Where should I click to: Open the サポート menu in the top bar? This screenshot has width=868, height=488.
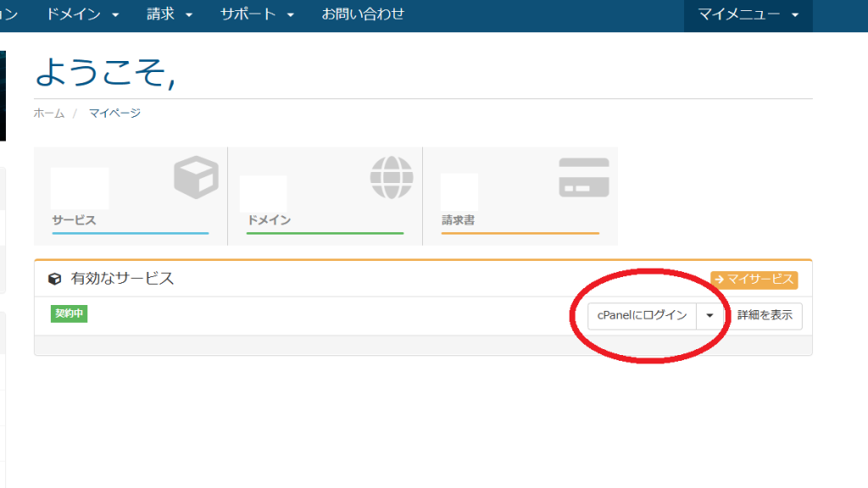pos(257,14)
